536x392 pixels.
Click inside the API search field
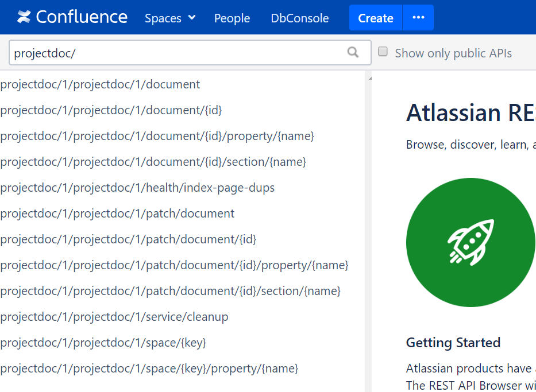(172, 52)
